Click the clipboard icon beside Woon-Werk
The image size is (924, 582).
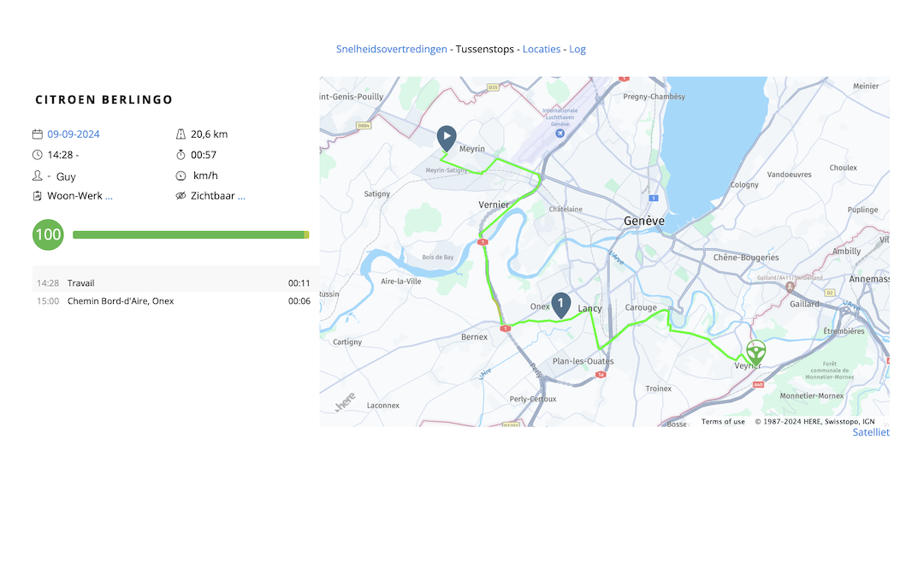tap(37, 196)
